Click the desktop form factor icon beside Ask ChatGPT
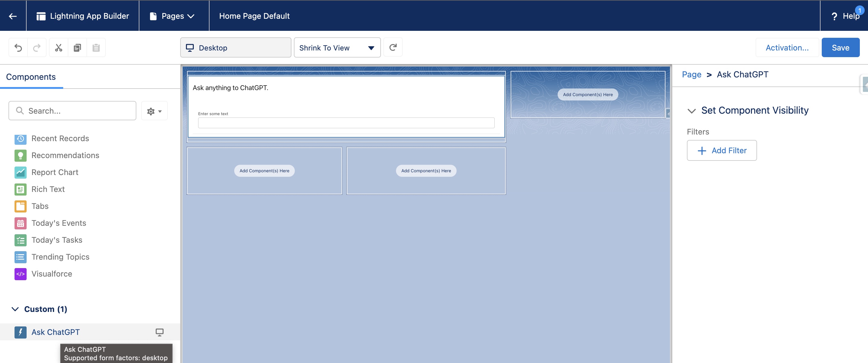Viewport: 868px width, 363px height. coord(159,332)
